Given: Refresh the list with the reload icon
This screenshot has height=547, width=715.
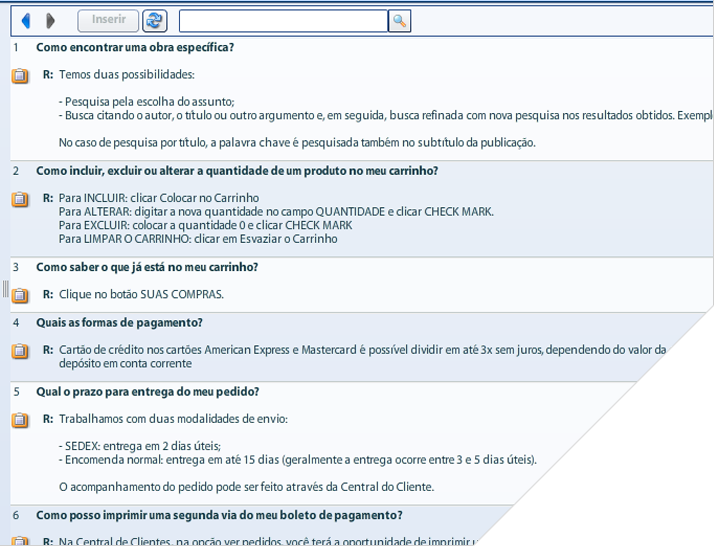Looking at the screenshot, I should (x=155, y=21).
